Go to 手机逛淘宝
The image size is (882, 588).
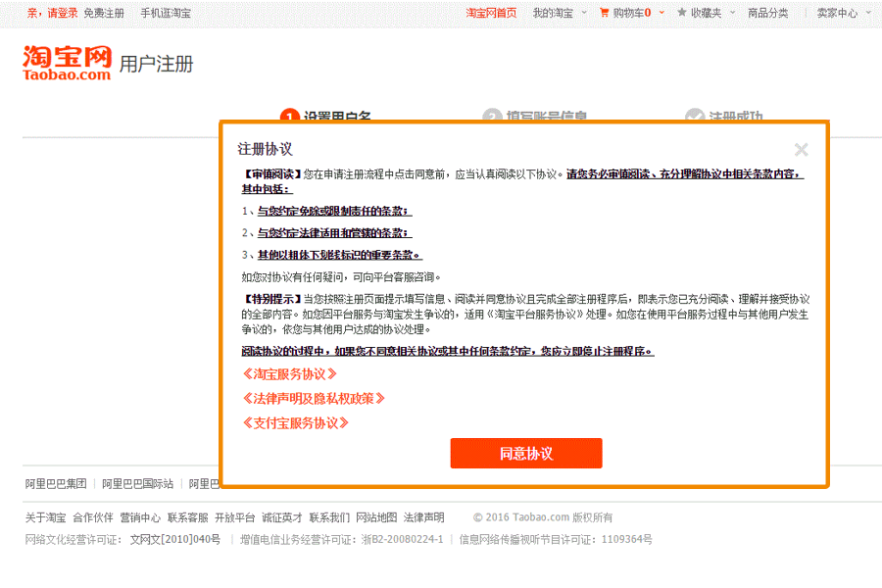click(166, 13)
